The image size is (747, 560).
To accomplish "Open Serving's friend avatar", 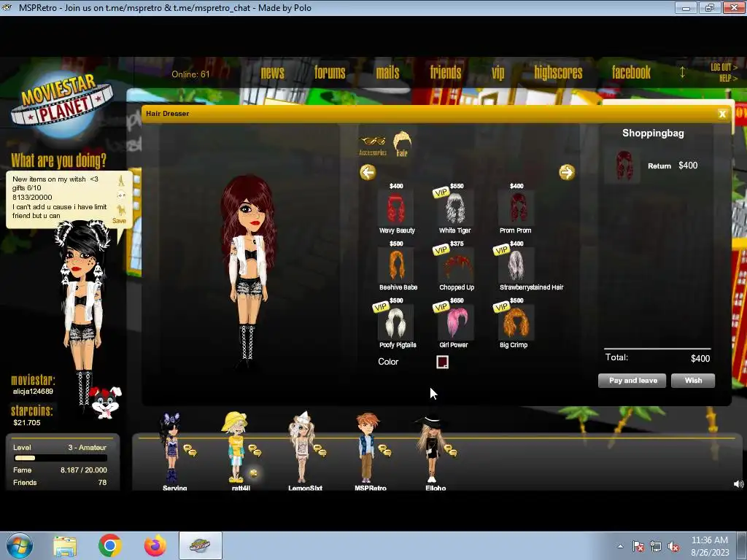I will coord(171,448).
